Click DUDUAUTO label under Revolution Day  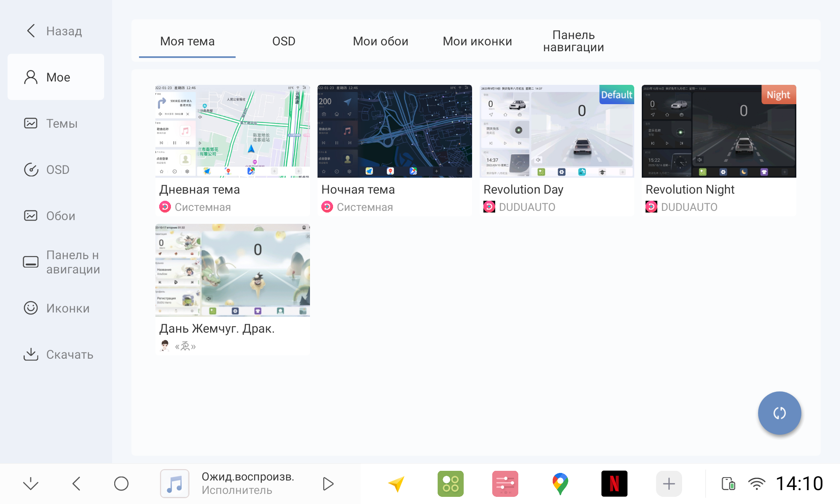pyautogui.click(x=527, y=207)
